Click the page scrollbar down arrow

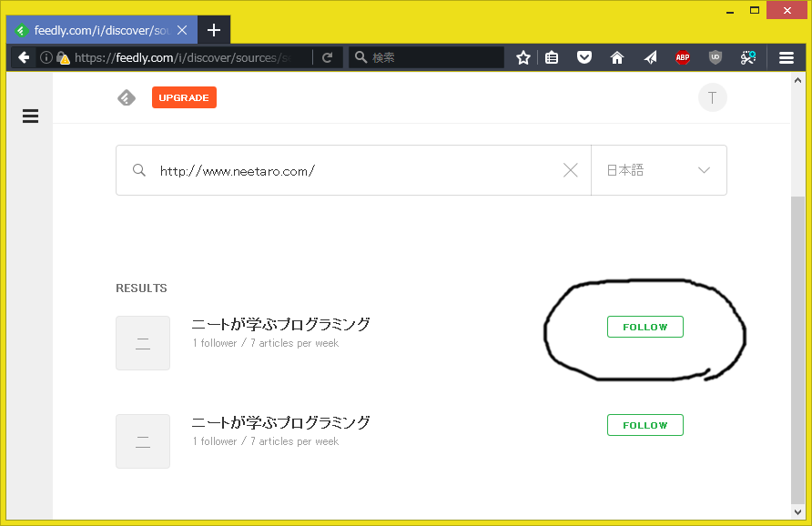click(x=797, y=511)
